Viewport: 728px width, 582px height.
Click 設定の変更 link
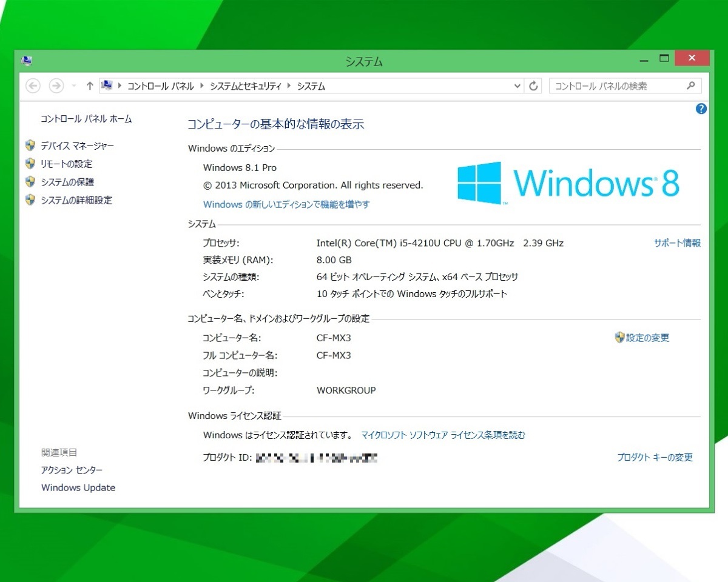tap(647, 338)
